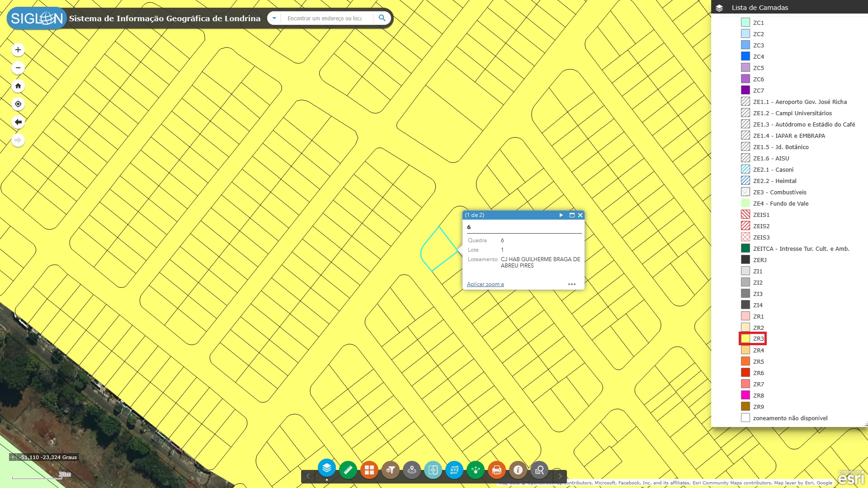Go back to previous map extent

[18, 122]
